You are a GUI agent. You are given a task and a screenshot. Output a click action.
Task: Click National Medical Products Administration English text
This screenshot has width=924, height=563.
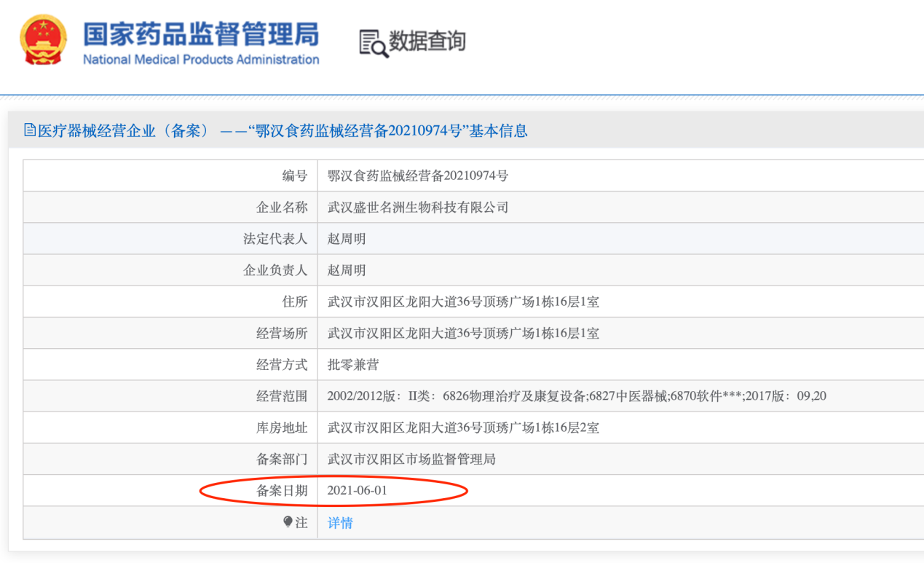pos(201,60)
